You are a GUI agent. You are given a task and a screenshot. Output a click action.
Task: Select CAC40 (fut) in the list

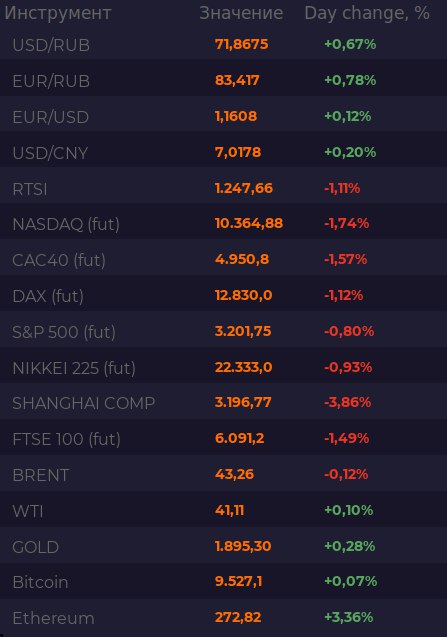pyautogui.click(x=224, y=260)
